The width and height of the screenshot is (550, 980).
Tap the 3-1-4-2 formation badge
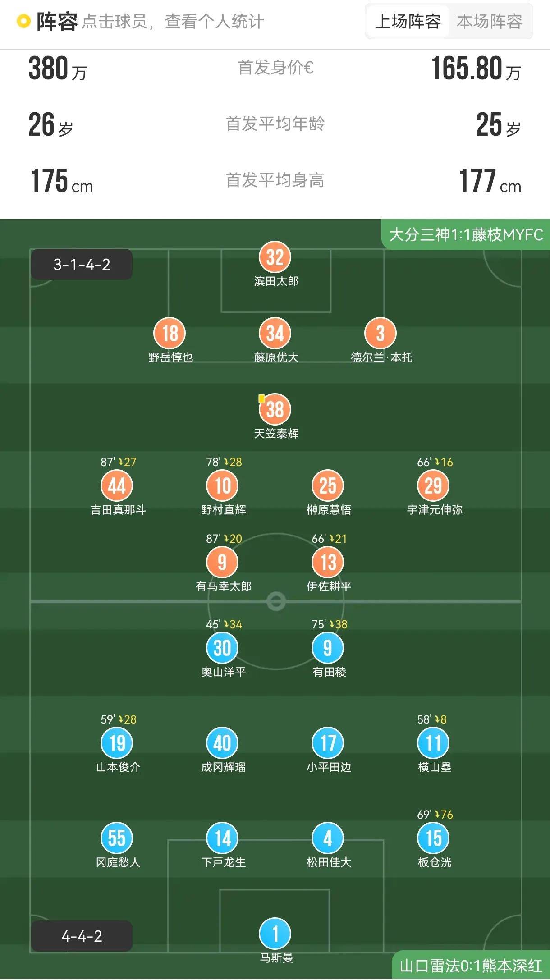tap(82, 265)
